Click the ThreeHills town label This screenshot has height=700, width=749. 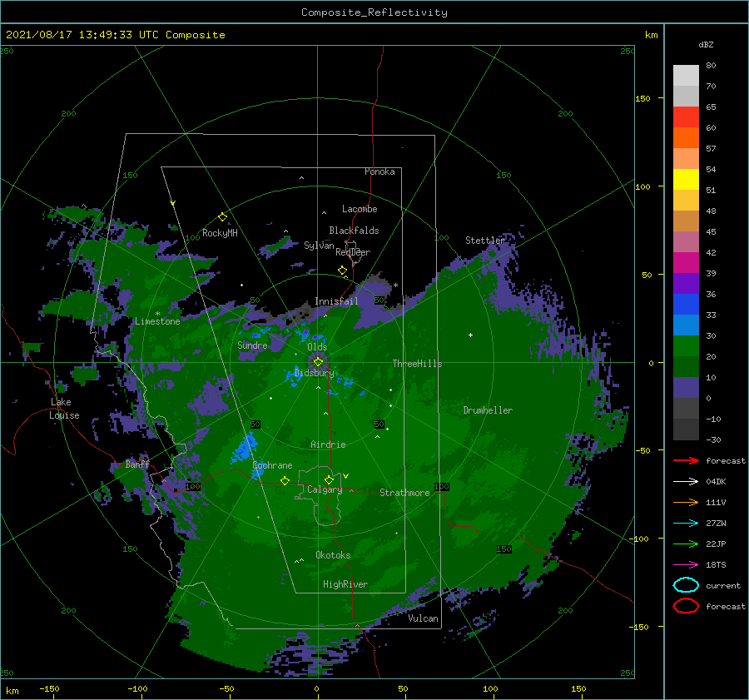pyautogui.click(x=417, y=364)
